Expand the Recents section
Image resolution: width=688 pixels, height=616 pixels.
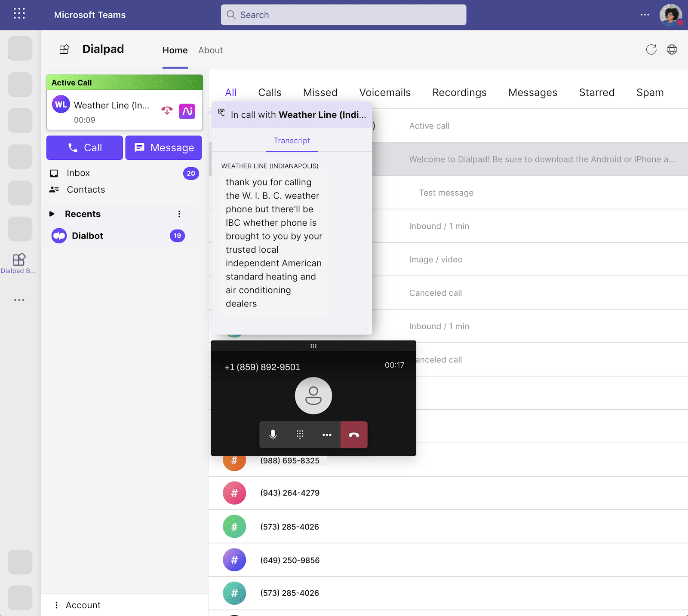[x=52, y=214]
